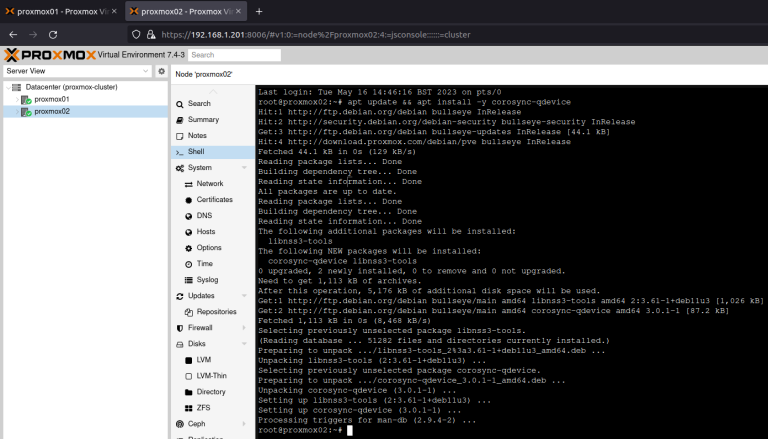Screen dimensions: 768x439
Task: Expand the proxmox02 tree node
Action: (x=17, y=112)
